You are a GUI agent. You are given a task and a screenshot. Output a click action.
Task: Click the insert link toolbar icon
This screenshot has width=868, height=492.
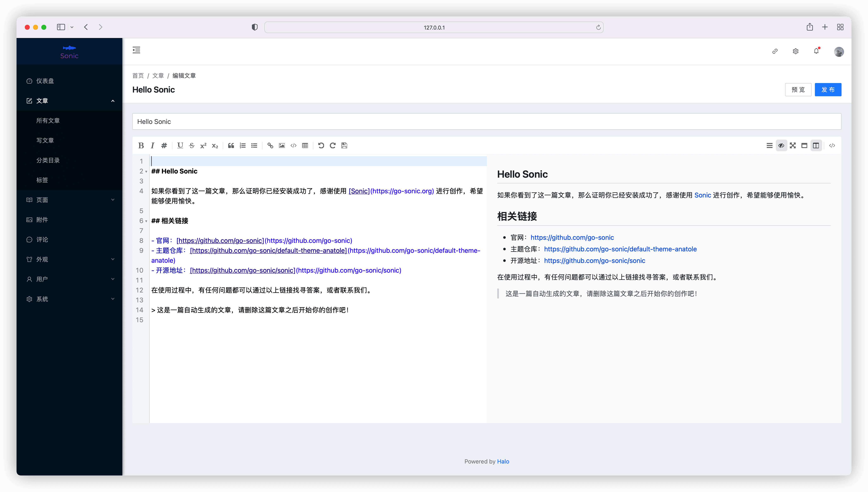(x=270, y=146)
